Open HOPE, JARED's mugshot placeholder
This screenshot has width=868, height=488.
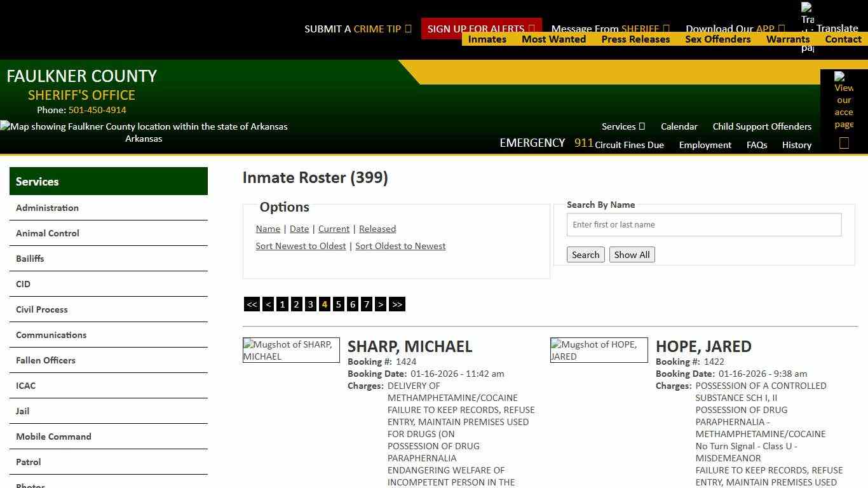pos(599,350)
